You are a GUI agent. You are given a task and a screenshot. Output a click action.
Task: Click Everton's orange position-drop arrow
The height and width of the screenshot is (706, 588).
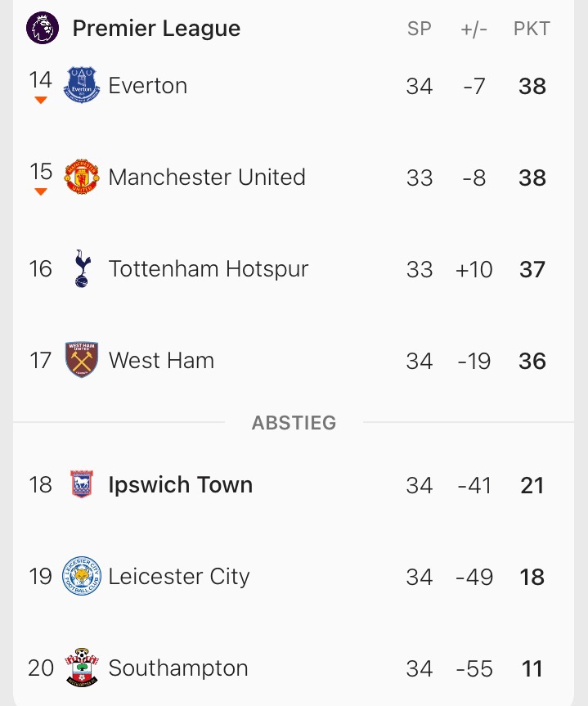41,101
